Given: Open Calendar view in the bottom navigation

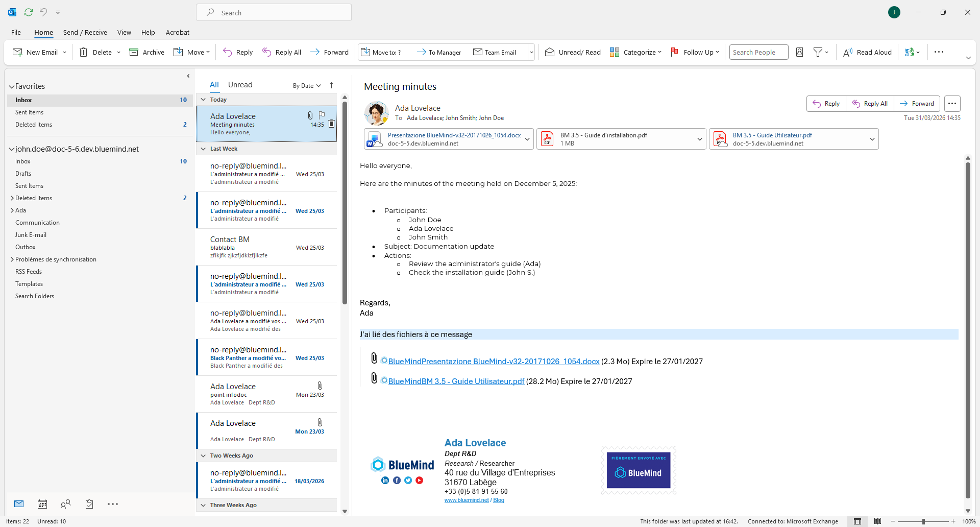Looking at the screenshot, I should click(x=42, y=504).
